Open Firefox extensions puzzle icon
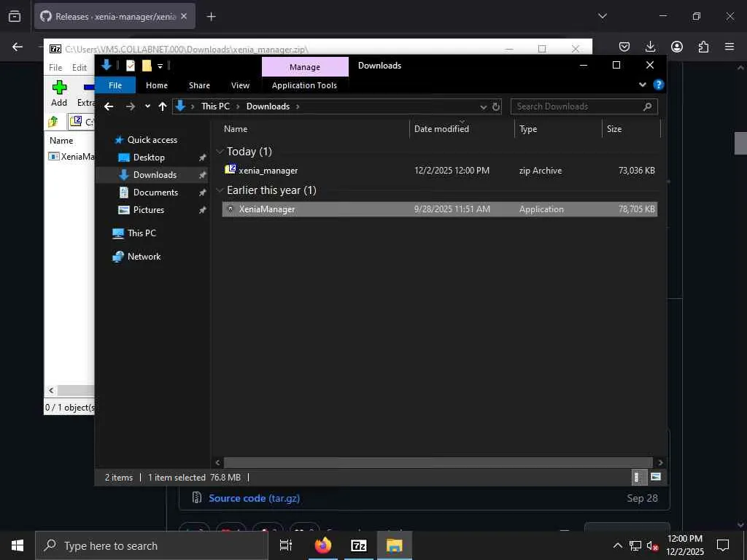The width and height of the screenshot is (747, 560). [x=703, y=46]
